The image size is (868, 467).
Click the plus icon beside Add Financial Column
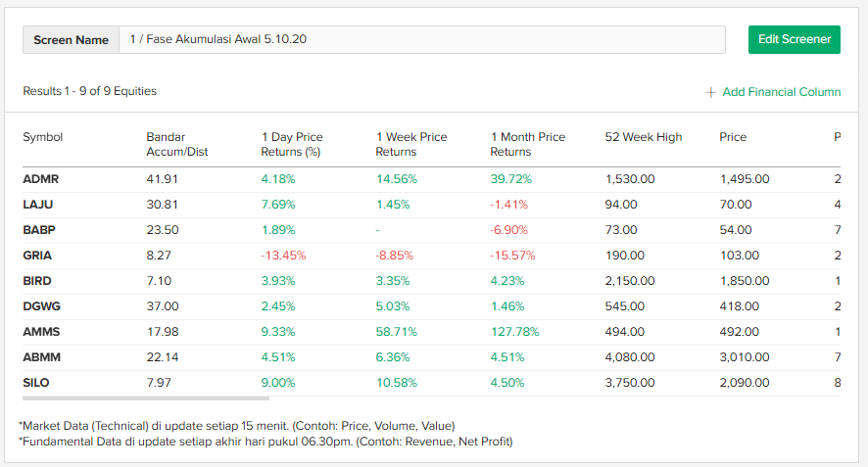click(710, 92)
